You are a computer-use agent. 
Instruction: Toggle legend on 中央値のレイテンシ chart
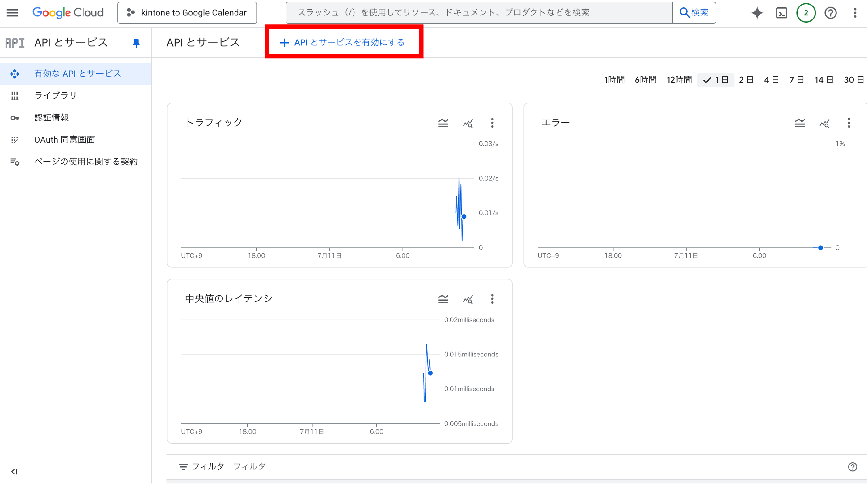443,299
